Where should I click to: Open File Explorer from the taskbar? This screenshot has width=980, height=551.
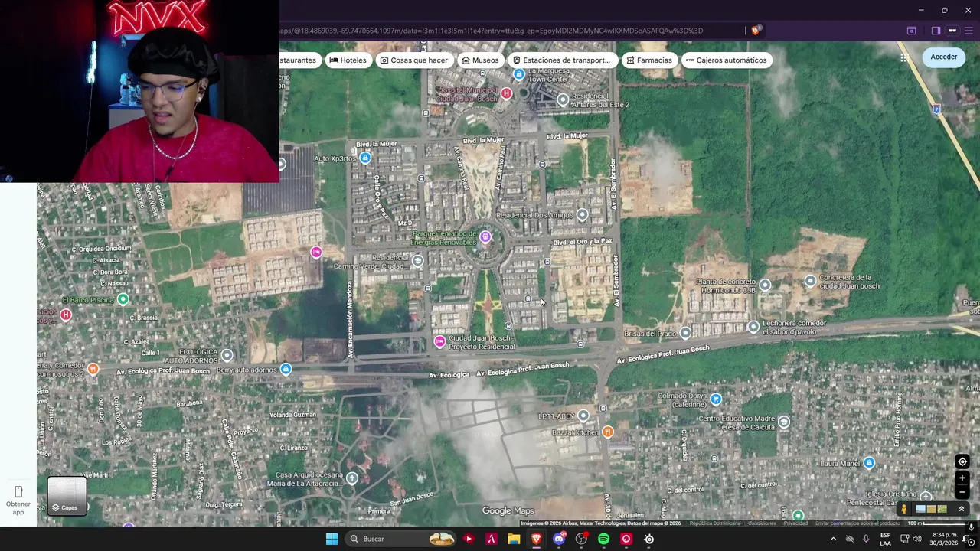[514, 539]
